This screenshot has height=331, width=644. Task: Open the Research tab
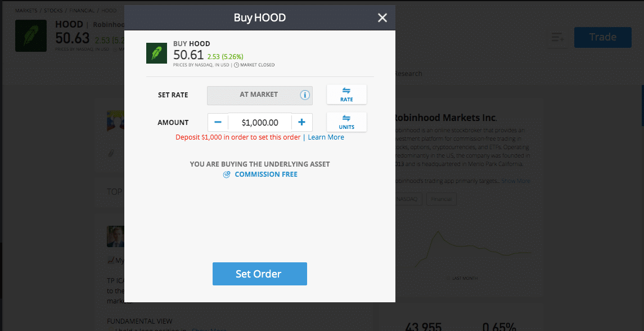pos(408,74)
